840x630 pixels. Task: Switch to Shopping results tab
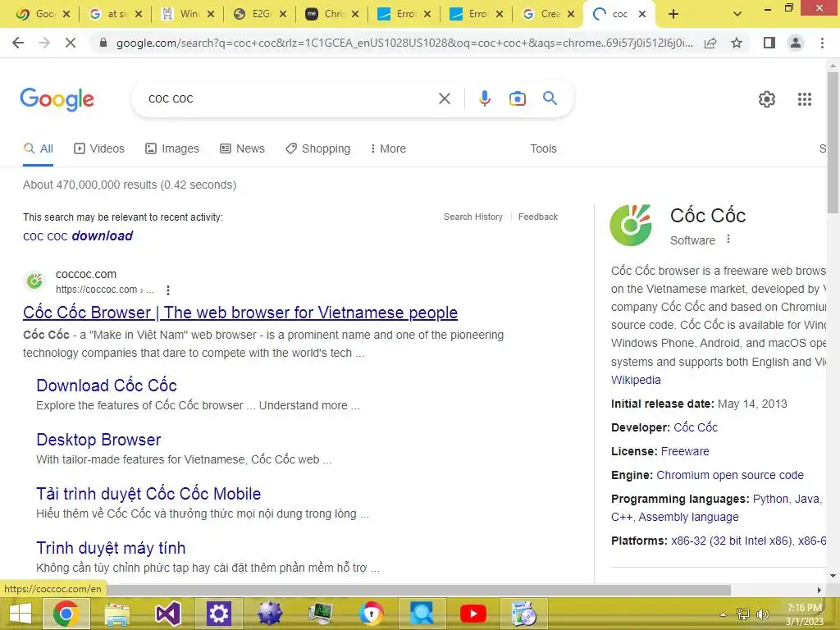(318, 148)
